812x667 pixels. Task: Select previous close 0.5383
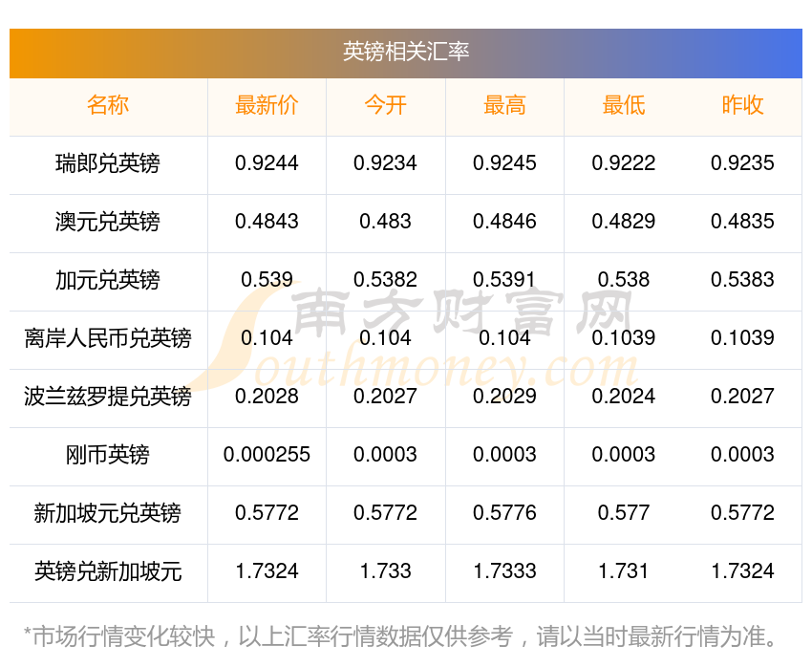point(742,280)
